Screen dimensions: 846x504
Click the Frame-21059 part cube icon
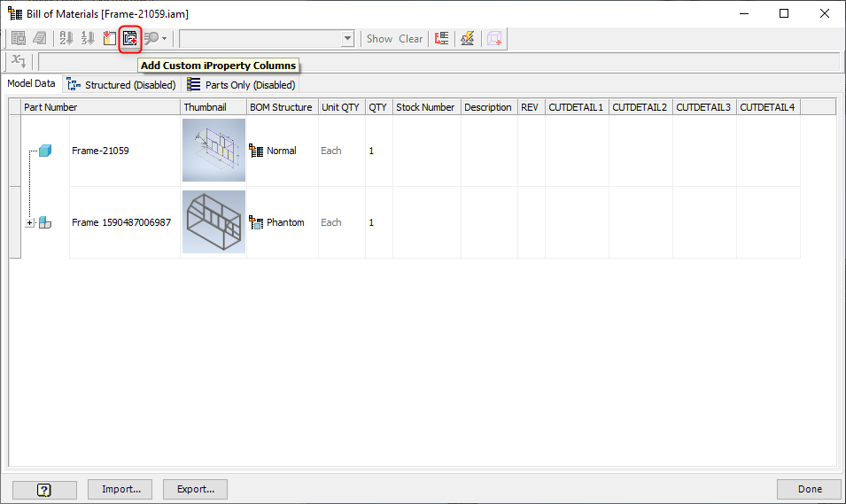click(x=45, y=151)
